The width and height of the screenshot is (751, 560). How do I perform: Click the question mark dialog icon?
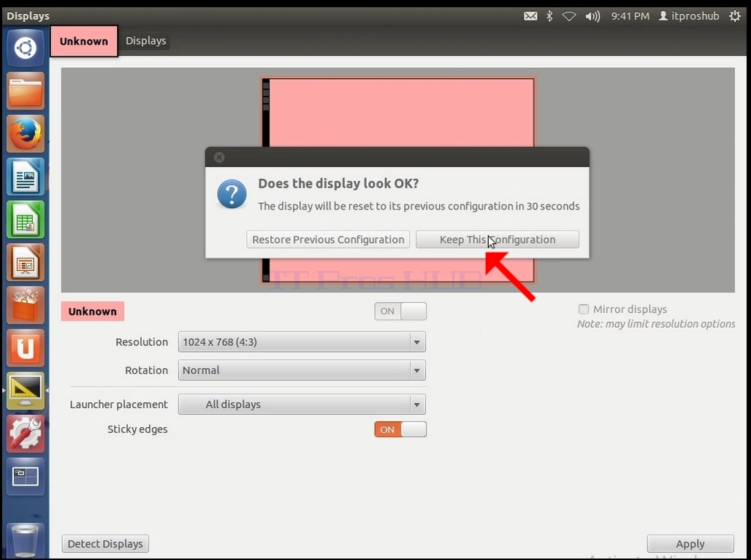(x=232, y=194)
